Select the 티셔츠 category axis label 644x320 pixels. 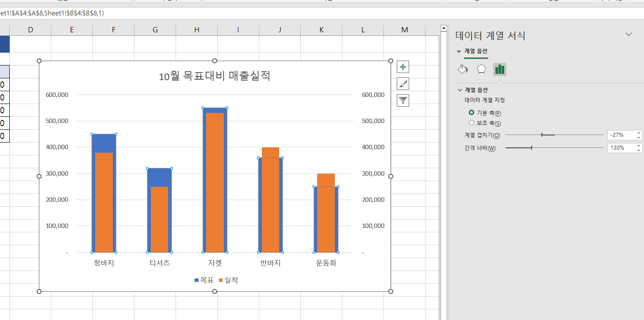tap(160, 263)
